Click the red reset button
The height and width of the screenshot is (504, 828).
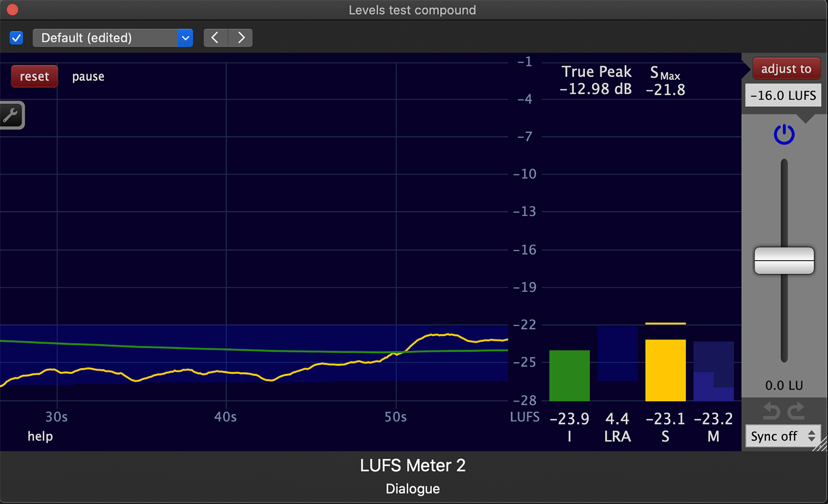34,76
